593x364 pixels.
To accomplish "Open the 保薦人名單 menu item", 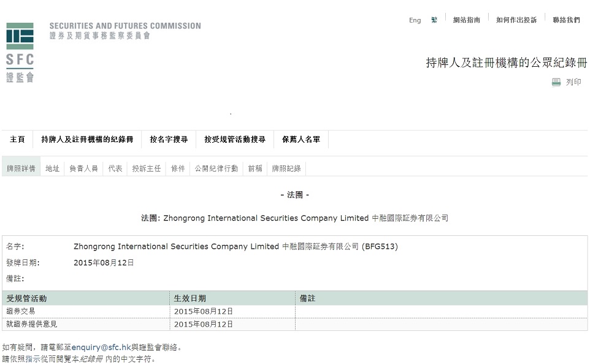I will click(x=301, y=140).
